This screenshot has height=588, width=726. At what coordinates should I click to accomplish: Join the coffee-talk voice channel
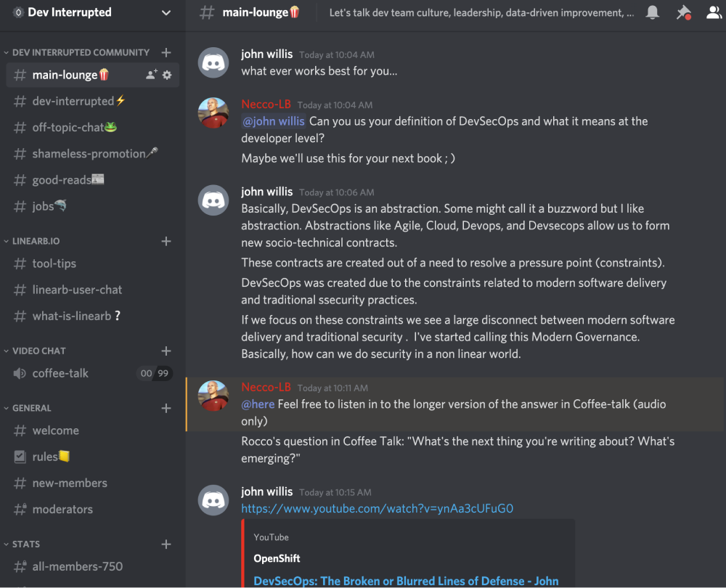60,373
